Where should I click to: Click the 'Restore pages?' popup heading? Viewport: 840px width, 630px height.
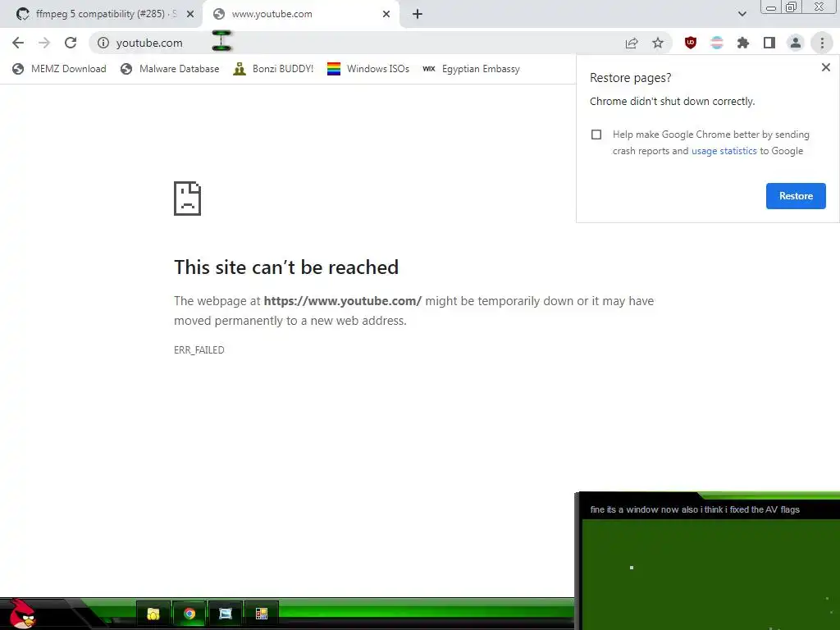631,78
